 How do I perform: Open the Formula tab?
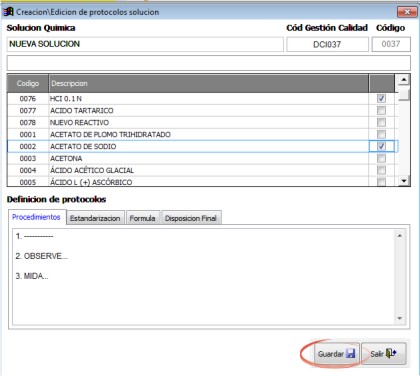[x=143, y=218]
